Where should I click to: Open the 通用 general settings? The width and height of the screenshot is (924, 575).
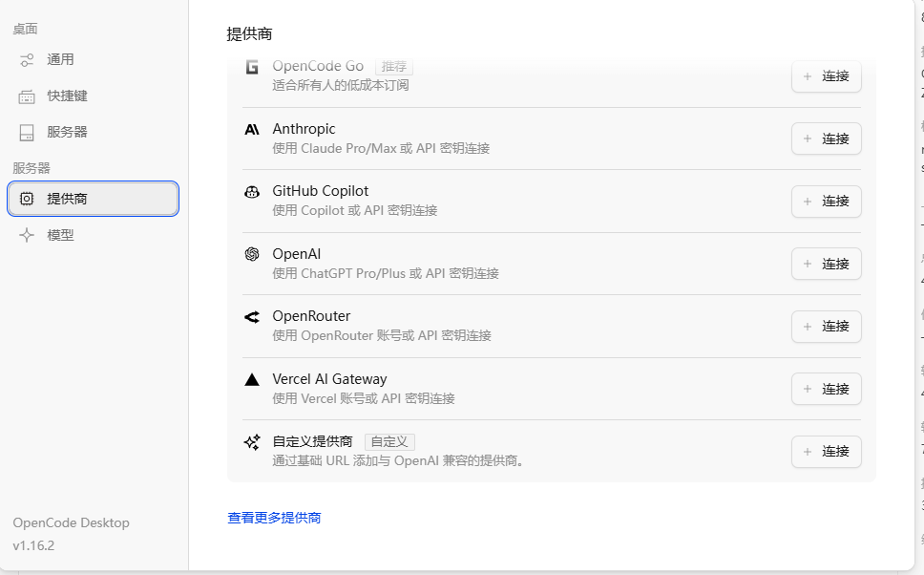point(94,59)
